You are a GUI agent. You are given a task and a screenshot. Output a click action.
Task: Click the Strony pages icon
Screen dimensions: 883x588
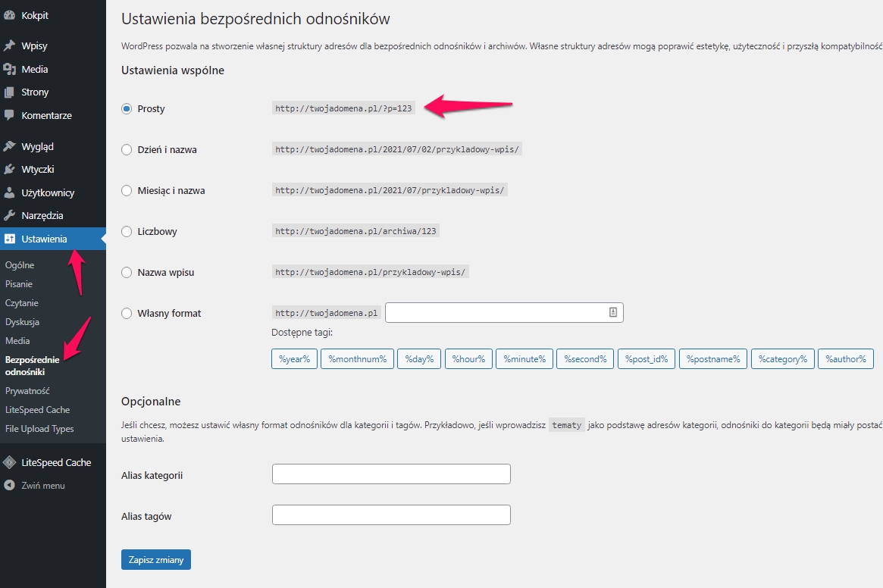[x=9, y=92]
